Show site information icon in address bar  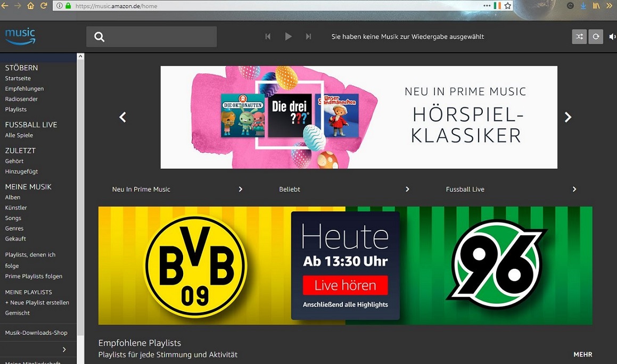[60, 6]
